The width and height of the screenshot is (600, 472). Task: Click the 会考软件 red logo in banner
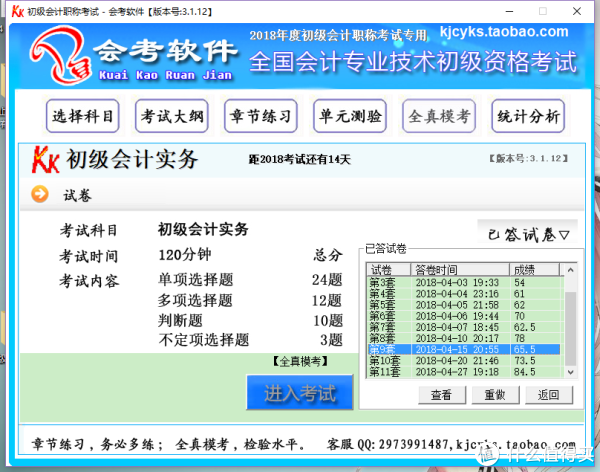tap(60, 55)
